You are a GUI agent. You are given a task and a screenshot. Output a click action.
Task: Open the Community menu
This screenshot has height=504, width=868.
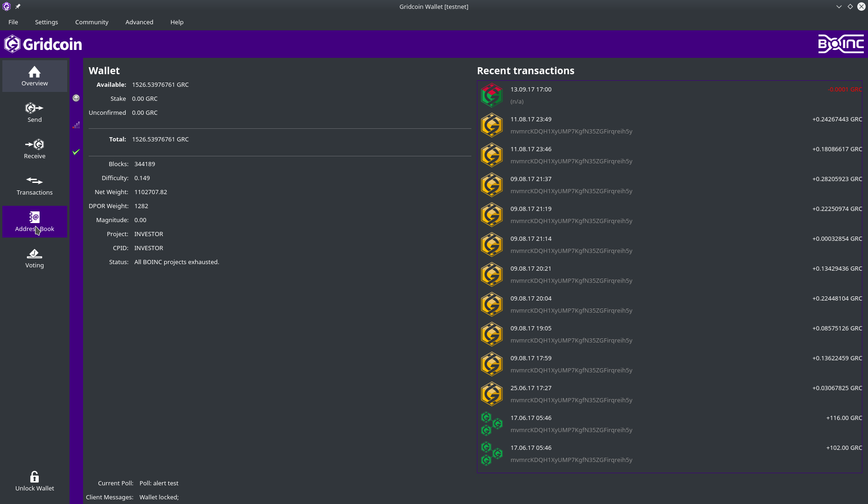click(x=91, y=22)
